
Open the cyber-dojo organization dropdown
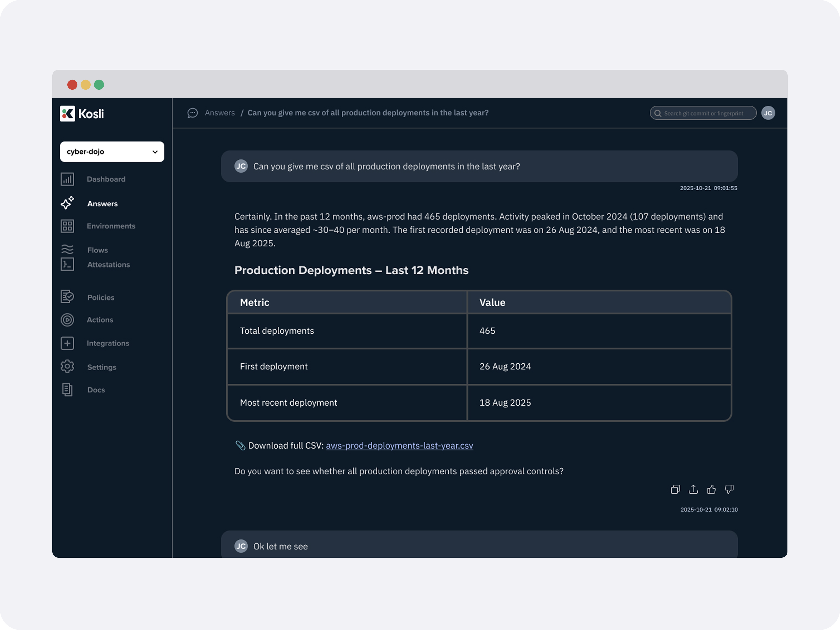112,152
